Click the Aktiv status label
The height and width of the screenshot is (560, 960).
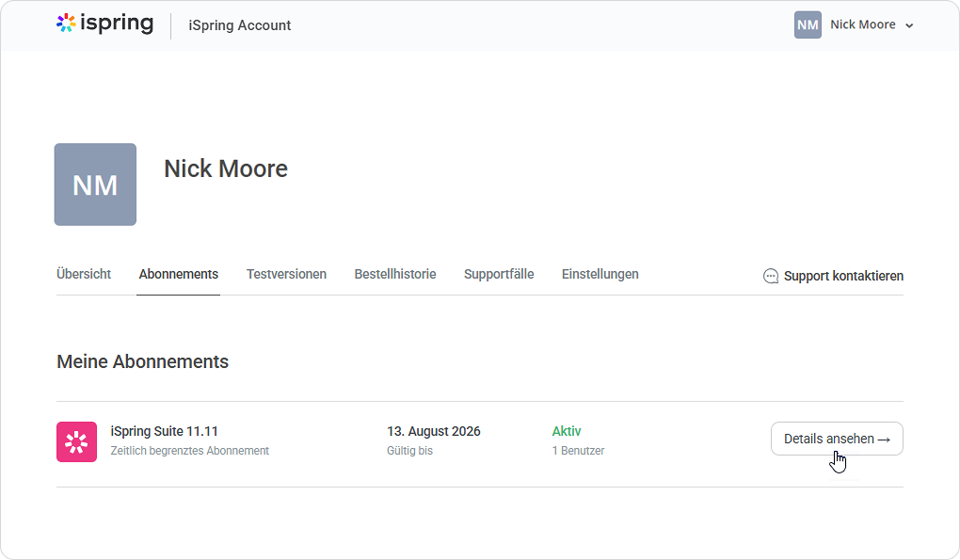click(x=567, y=431)
